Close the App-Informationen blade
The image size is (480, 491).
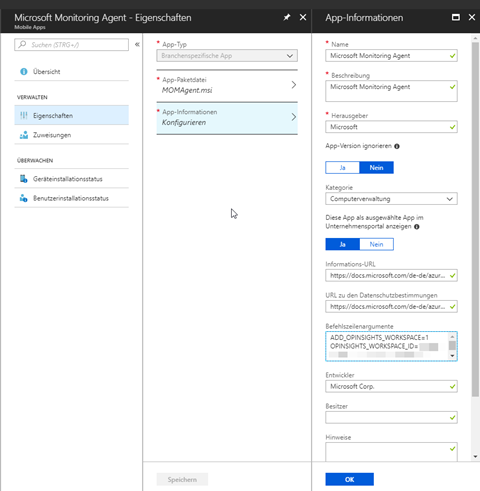tap(472, 17)
